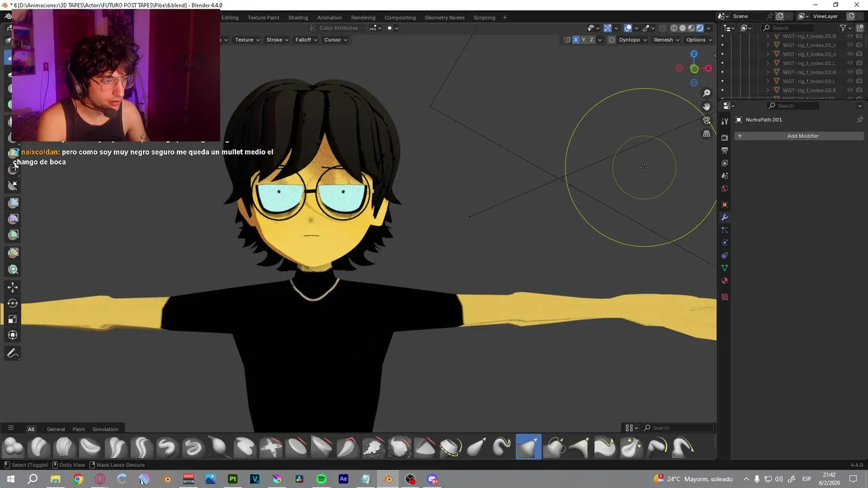Hide WGT-rig_f_index.02.L with eye icon
868x488 pixels.
tap(850, 63)
